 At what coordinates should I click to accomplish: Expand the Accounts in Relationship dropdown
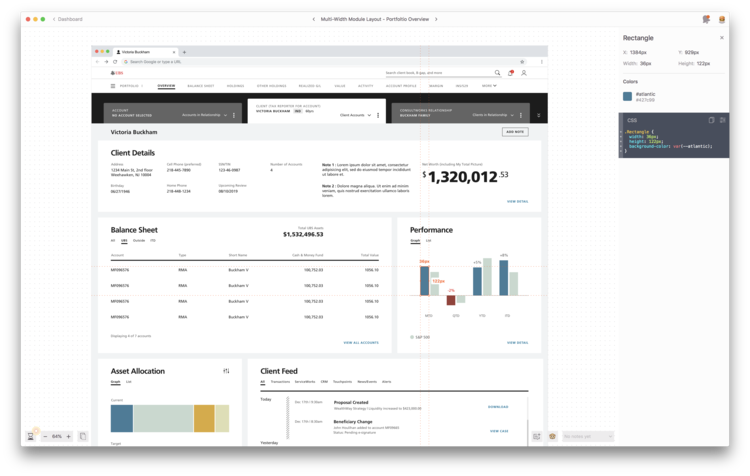[205, 115]
